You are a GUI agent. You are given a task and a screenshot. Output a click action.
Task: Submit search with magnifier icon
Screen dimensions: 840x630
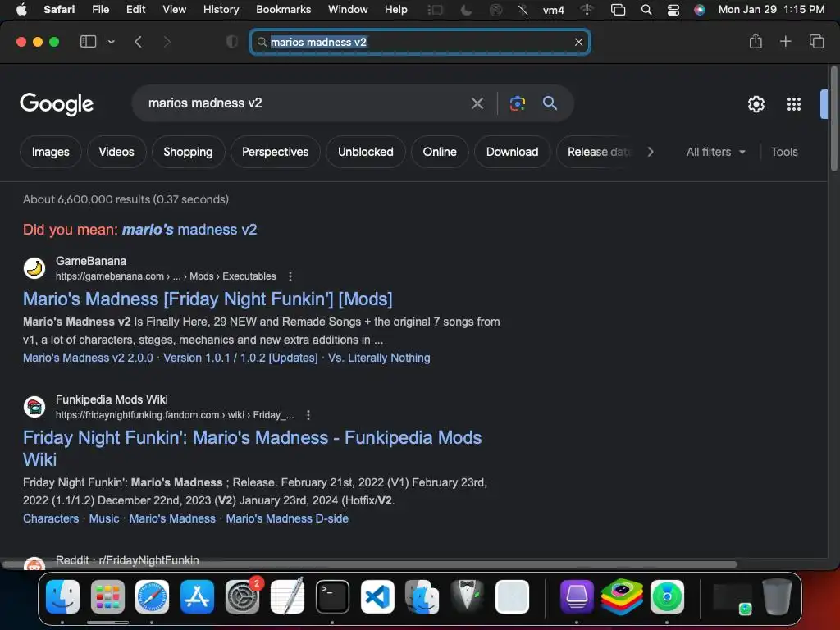[550, 103]
